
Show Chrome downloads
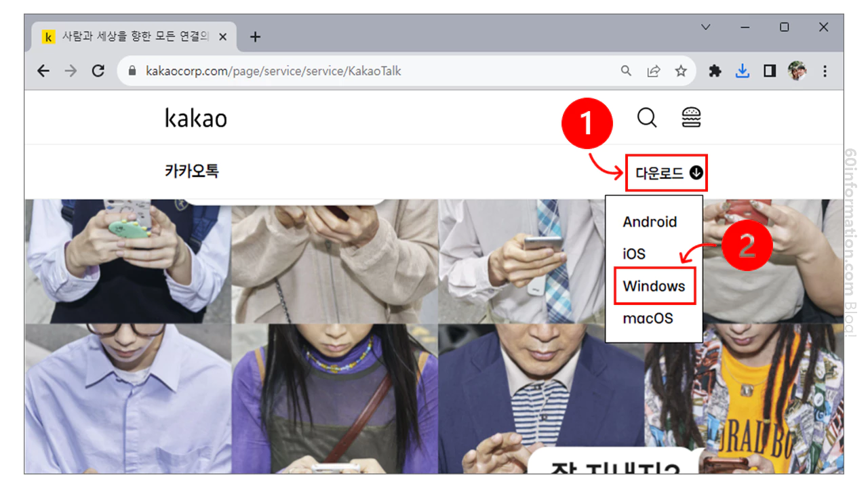[x=743, y=71]
